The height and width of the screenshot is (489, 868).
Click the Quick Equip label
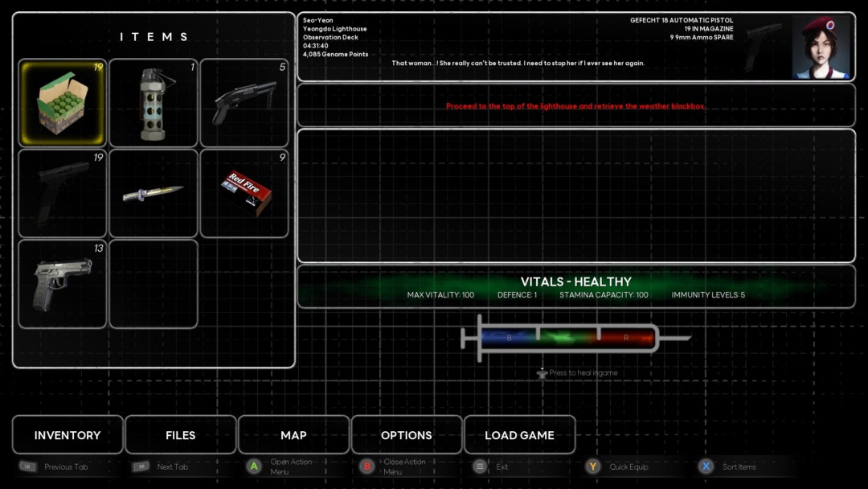pos(628,466)
